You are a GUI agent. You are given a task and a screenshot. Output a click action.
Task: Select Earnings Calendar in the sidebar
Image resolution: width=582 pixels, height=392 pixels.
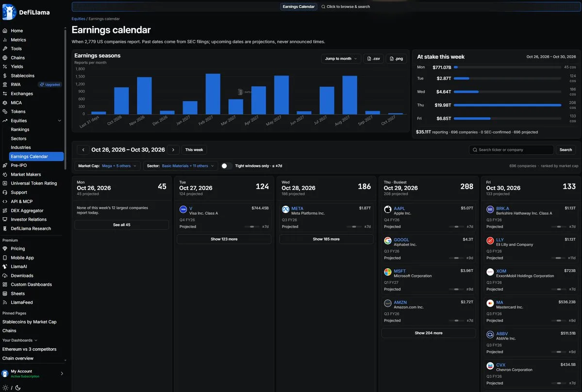pos(36,157)
